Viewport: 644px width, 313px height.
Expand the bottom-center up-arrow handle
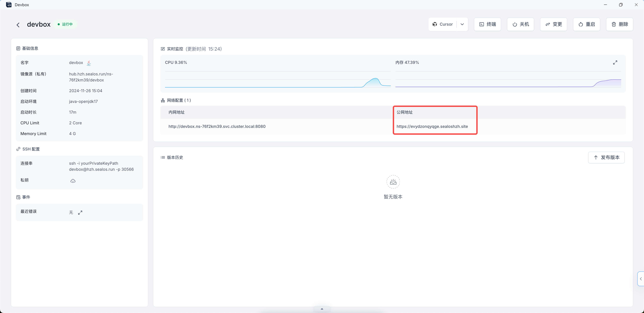[x=322, y=309]
